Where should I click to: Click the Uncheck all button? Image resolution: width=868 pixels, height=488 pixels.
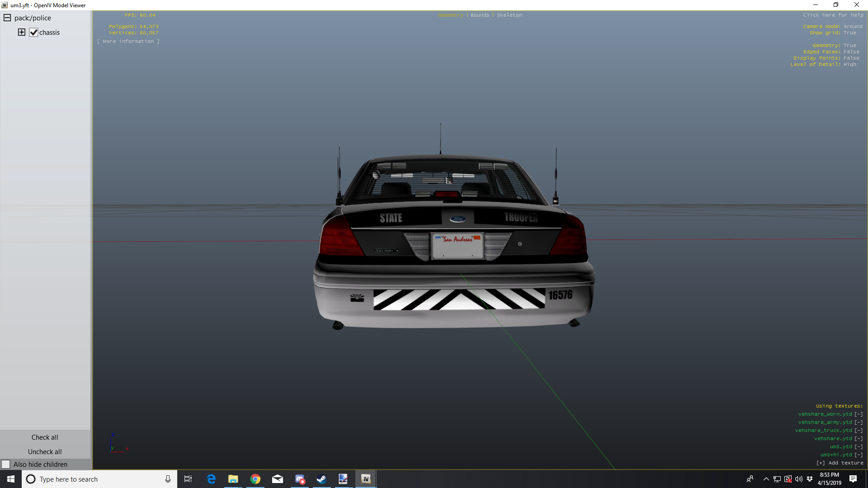pos(45,451)
